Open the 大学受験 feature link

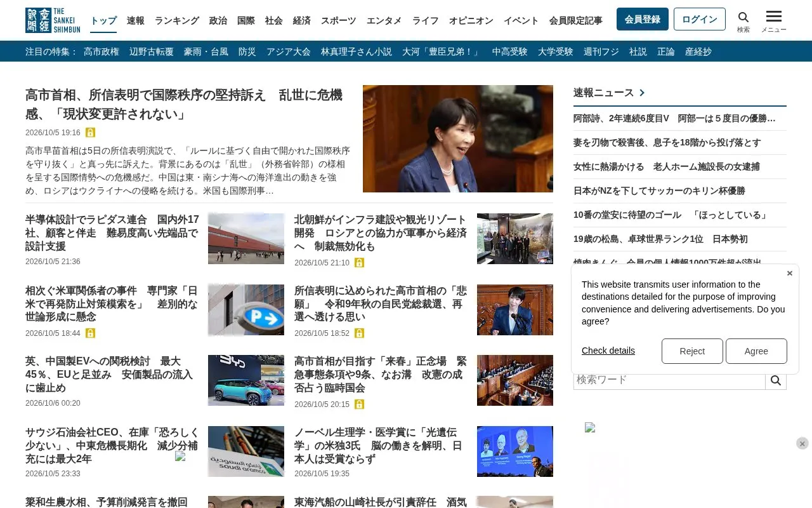pyautogui.click(x=556, y=51)
